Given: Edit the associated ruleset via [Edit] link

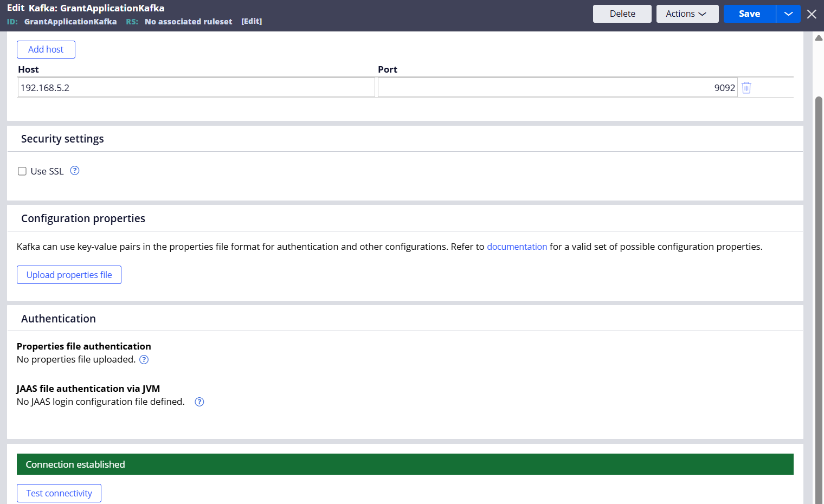Looking at the screenshot, I should pos(252,22).
